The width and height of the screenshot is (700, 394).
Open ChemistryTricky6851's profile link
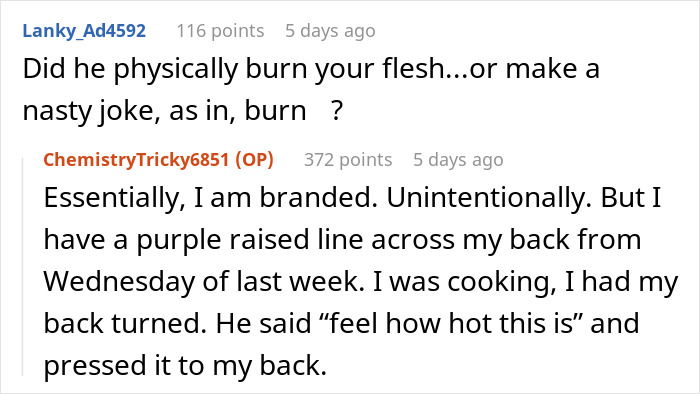coord(136,159)
